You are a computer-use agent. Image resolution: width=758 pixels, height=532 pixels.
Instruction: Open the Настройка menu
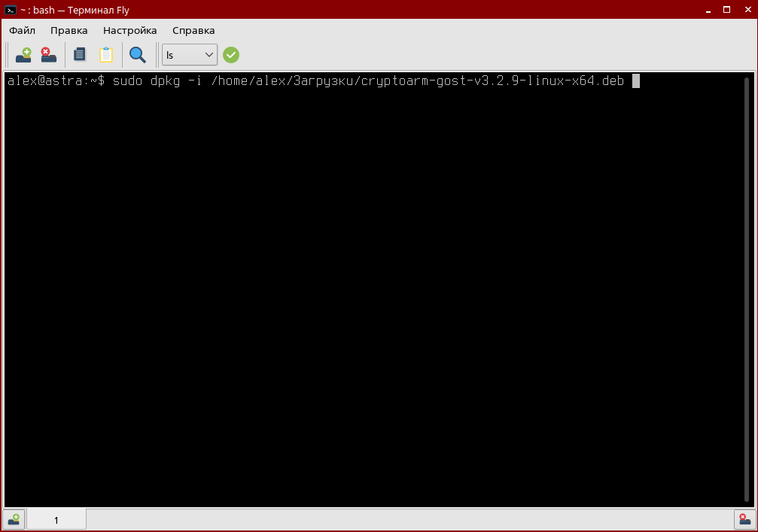(x=129, y=30)
